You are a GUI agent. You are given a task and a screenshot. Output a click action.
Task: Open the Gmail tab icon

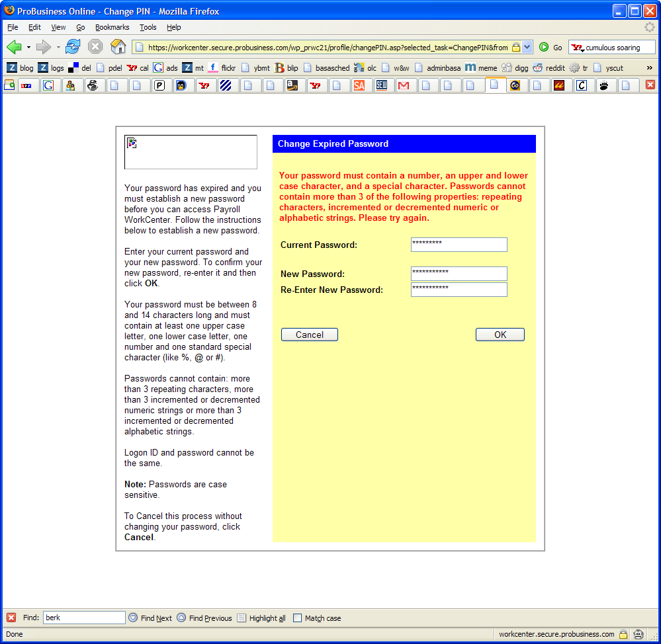click(x=403, y=85)
